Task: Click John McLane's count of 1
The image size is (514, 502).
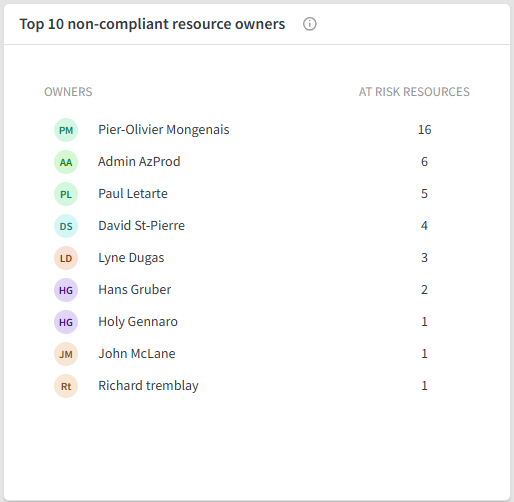Action: (424, 354)
